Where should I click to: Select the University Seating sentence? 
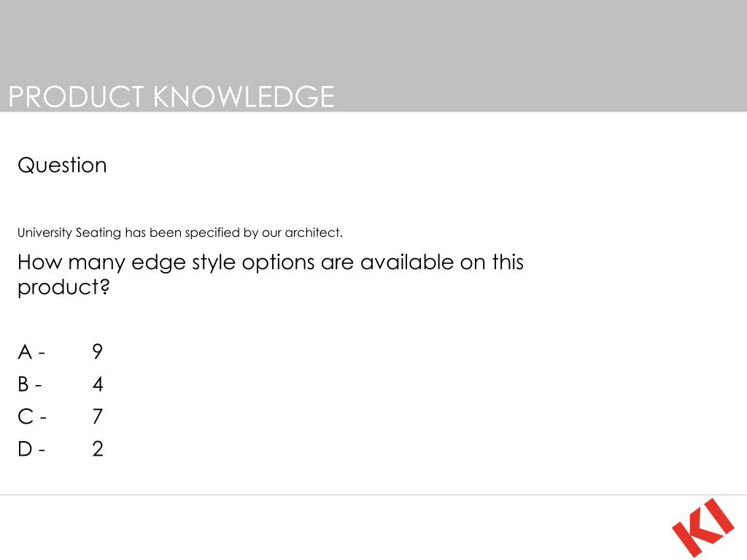180,233
